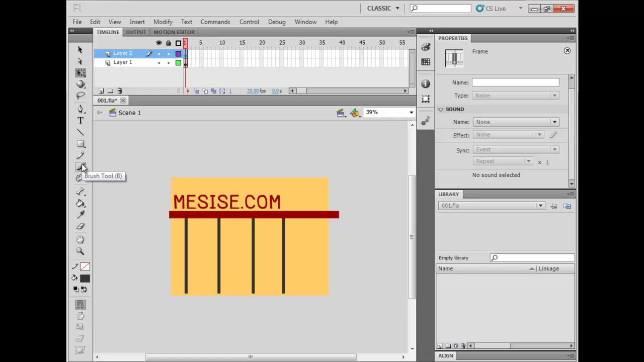Pick the Eraser tool
This screenshot has width=644, height=362.
click(x=80, y=227)
